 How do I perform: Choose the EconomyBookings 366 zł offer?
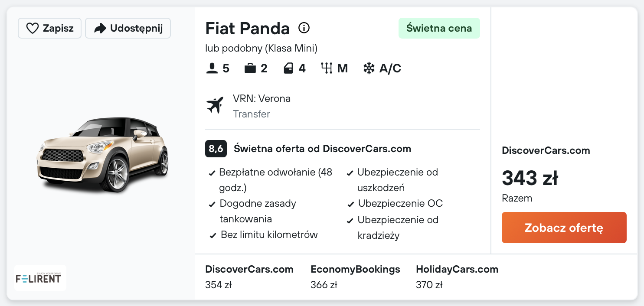tap(355, 277)
